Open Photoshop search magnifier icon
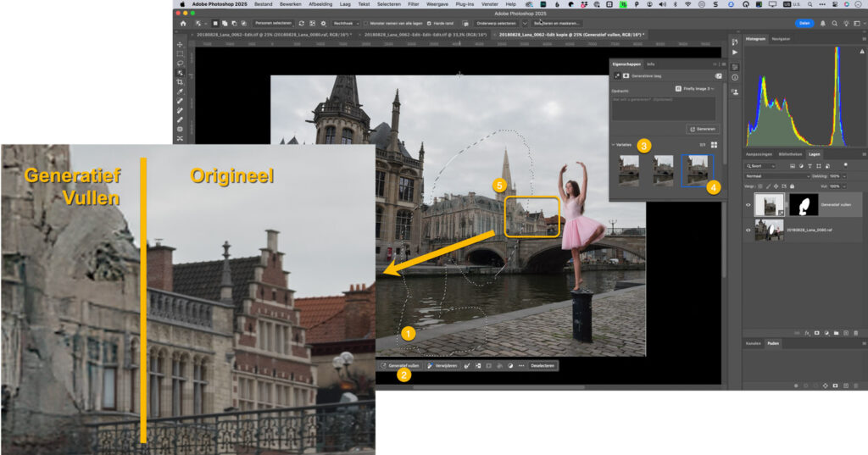868x455 pixels. tap(834, 23)
